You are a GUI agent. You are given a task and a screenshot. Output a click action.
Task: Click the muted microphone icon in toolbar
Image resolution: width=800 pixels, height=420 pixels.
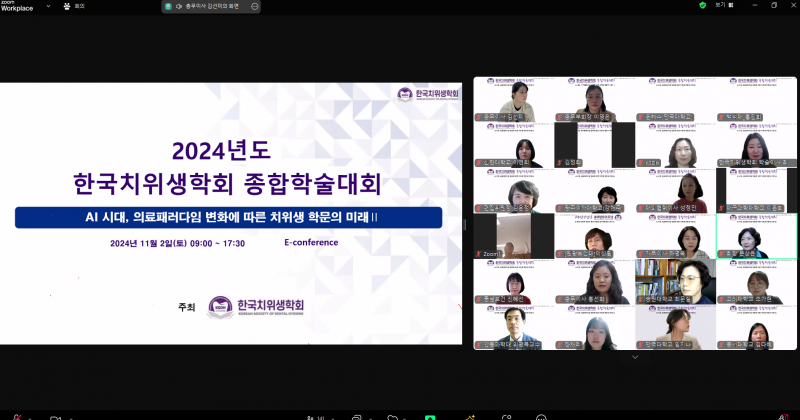[17, 416]
